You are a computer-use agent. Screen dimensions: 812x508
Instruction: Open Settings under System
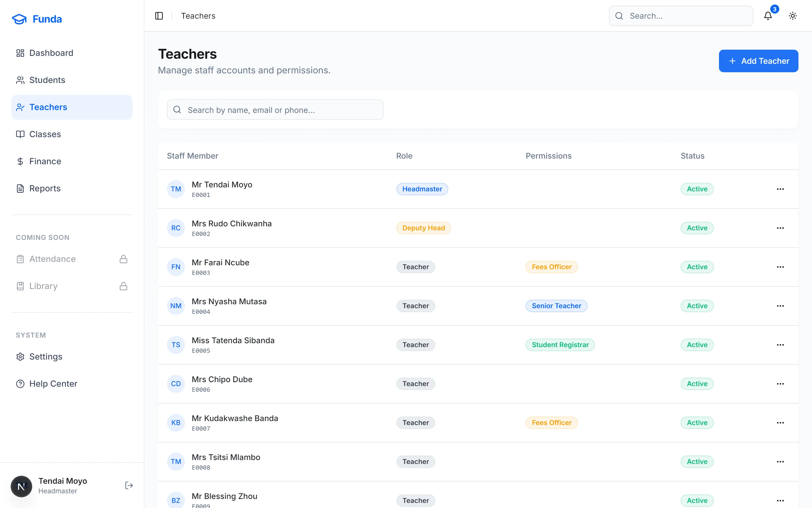point(72,357)
